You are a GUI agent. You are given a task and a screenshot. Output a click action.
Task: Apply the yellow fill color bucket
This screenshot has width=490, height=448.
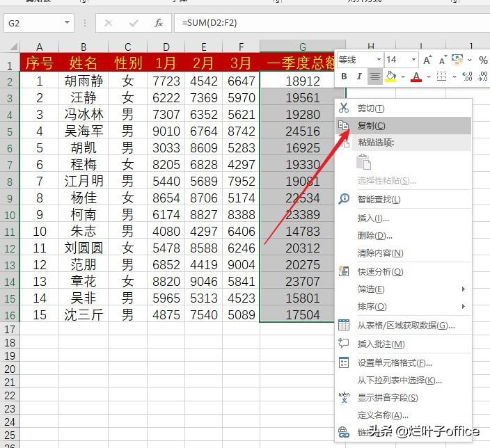391,77
